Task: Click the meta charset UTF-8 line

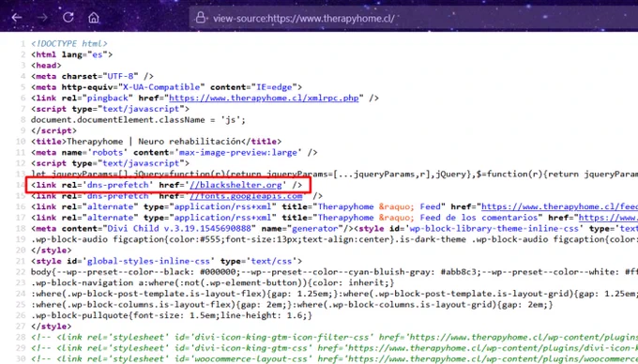Action: (92, 76)
